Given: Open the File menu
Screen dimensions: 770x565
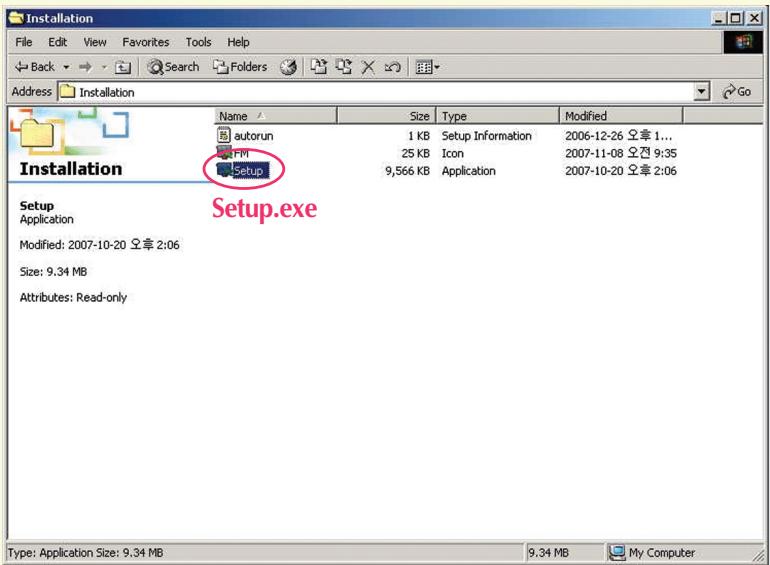Looking at the screenshot, I should [x=24, y=42].
